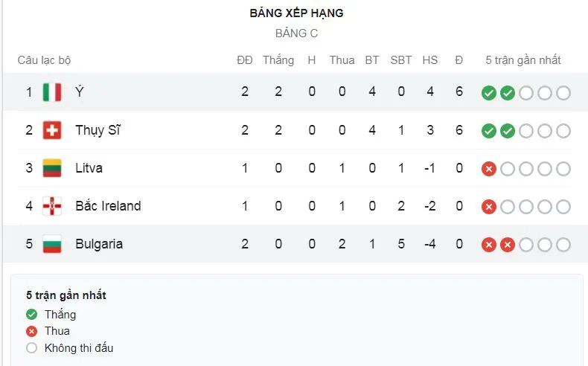Click Thụy Sĩ's second green win icon

[507, 131]
